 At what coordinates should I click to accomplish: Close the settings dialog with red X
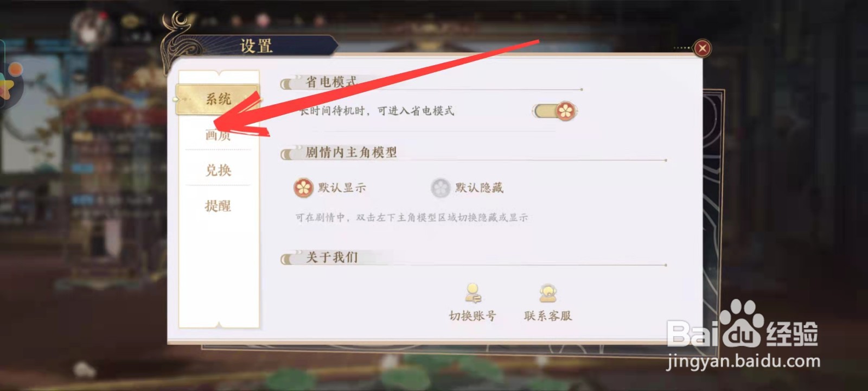(703, 48)
